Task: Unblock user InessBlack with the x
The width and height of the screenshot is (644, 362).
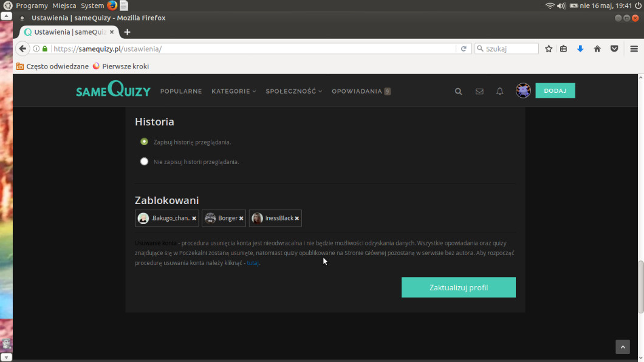Action: pos(297,218)
